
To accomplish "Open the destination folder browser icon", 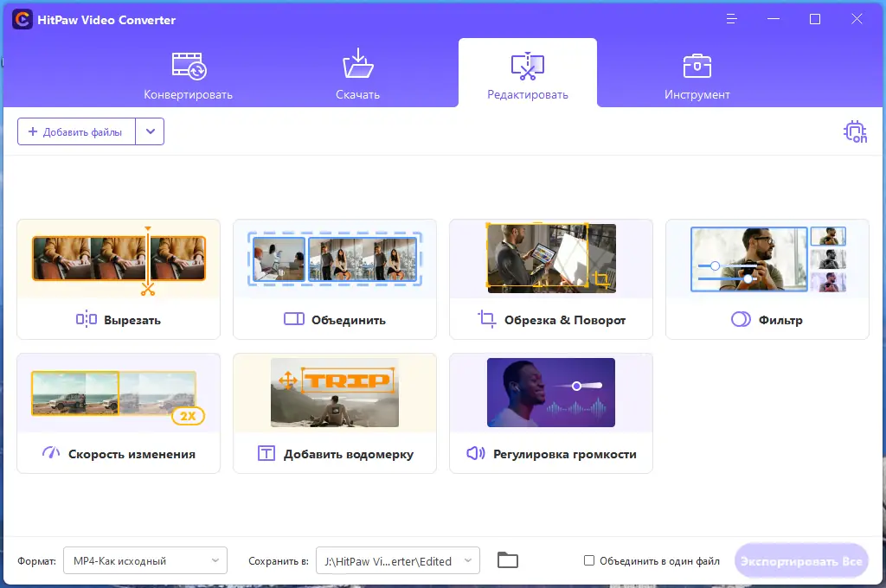I will tap(507, 559).
